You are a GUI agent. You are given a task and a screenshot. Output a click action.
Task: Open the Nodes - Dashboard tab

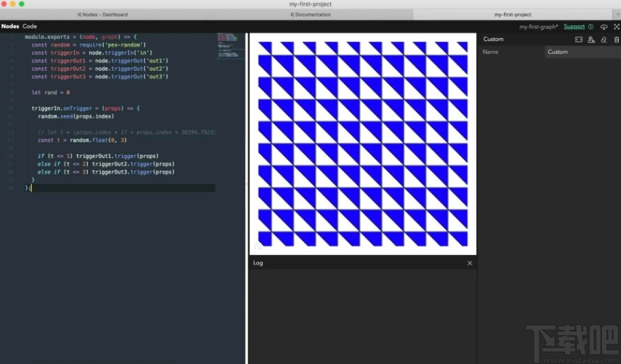click(103, 14)
